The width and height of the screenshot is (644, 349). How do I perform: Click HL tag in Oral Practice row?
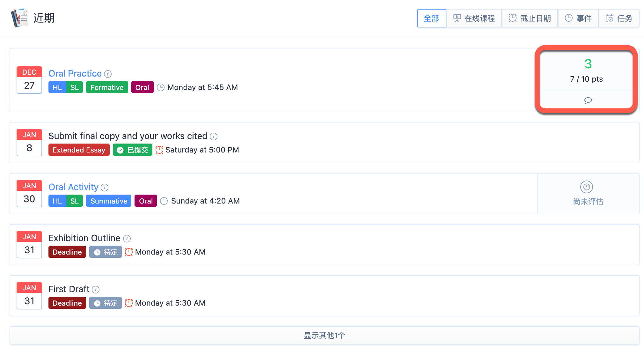[57, 87]
